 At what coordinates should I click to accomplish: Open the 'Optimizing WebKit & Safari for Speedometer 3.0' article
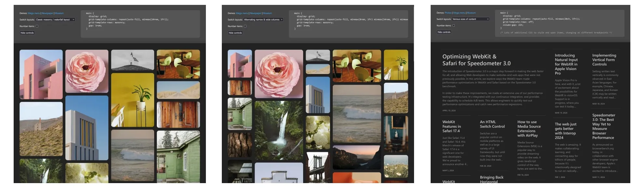[476, 60]
